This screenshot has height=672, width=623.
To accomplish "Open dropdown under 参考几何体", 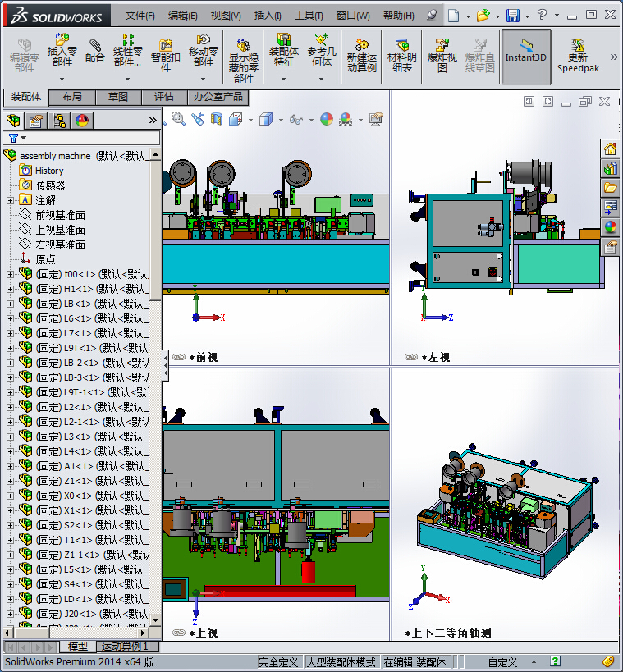I will [322, 80].
